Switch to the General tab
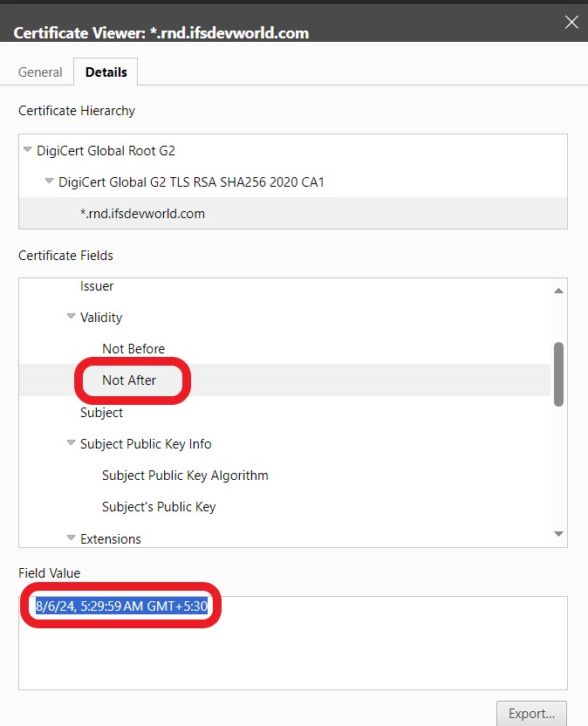Screen dimensions: 588x726 [39, 72]
